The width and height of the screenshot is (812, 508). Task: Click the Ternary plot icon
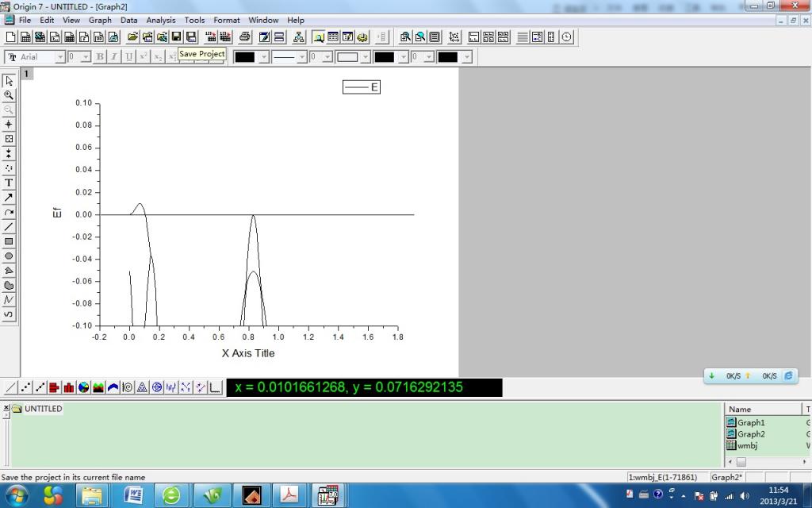coord(142,387)
